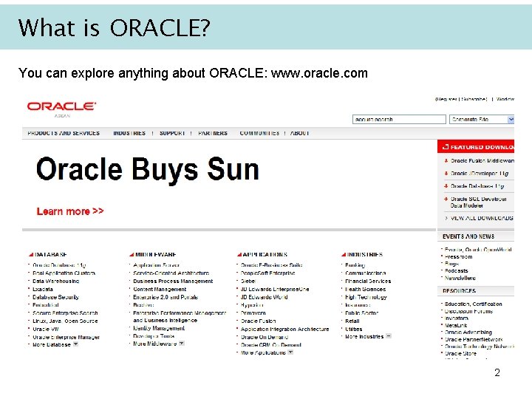Click download arrow beside Oracle Database 11g
Screen dimensions: 532x399
[x=446, y=186]
